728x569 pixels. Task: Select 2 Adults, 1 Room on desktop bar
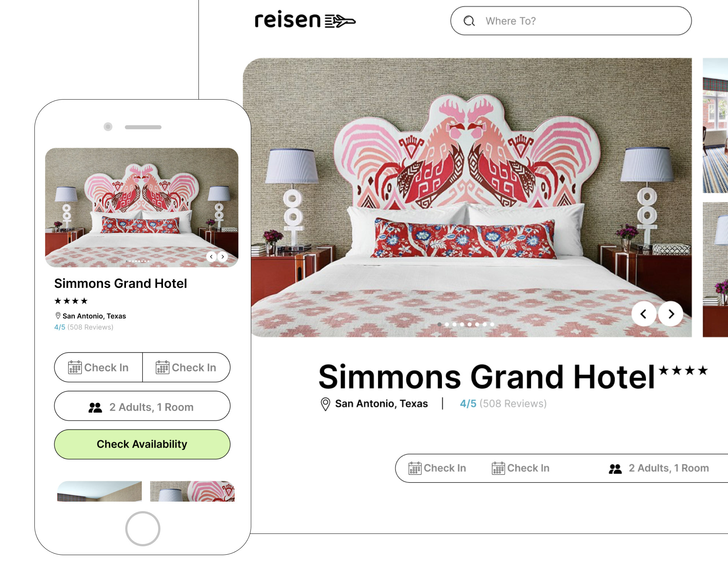[659, 468]
